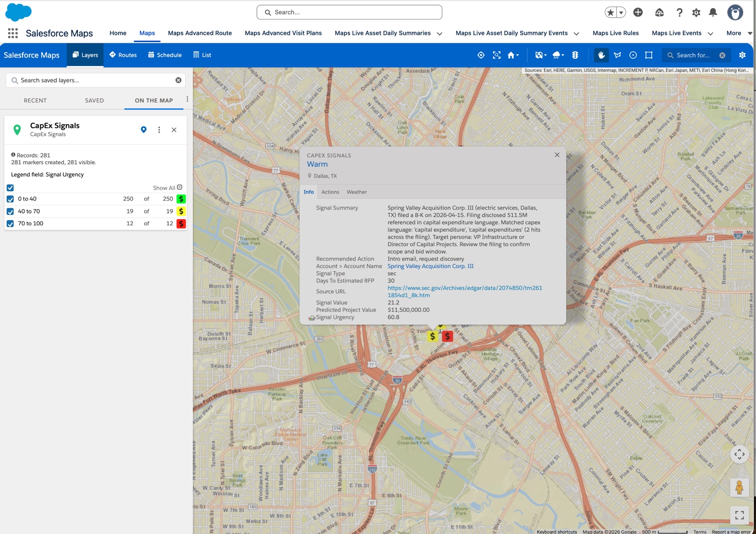This screenshot has height=534, width=756.
Task: Click the green 0 to 40 marker swatch
Action: [181, 199]
